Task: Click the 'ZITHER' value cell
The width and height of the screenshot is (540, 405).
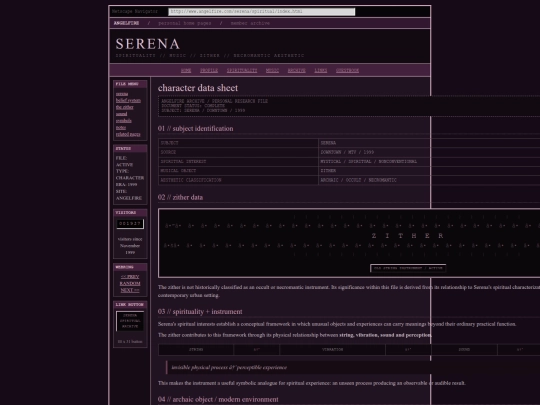Action: [x=429, y=171]
